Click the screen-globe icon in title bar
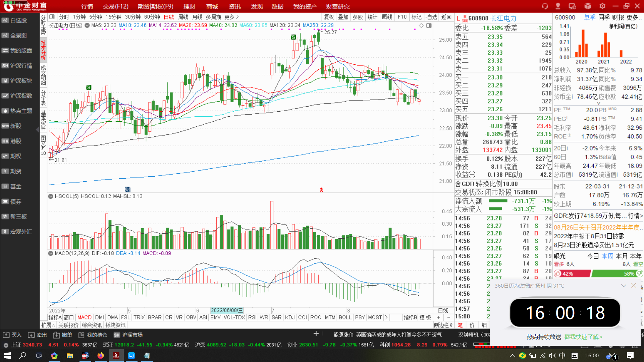 572,6
